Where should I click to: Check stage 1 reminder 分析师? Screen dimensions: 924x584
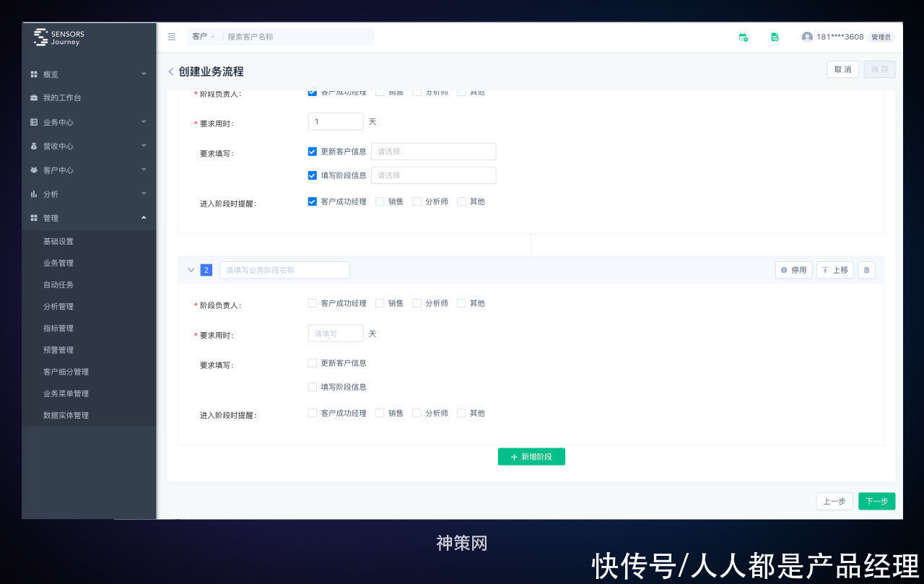coord(417,201)
